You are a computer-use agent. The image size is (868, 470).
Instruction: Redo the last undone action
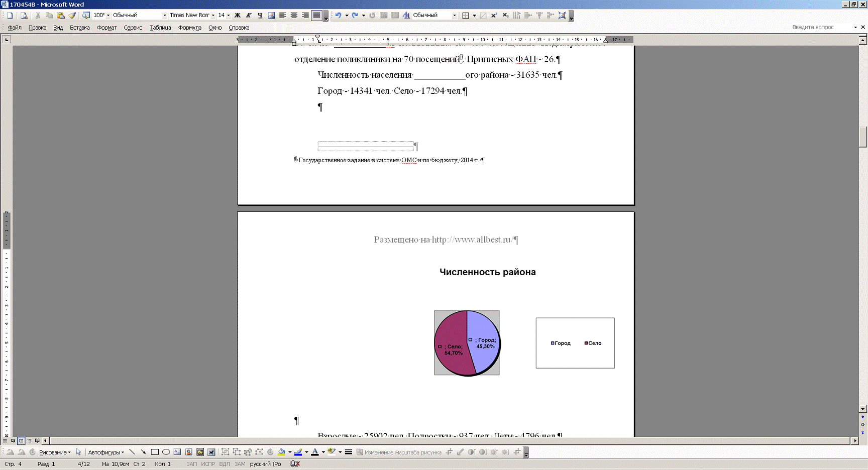(355, 16)
